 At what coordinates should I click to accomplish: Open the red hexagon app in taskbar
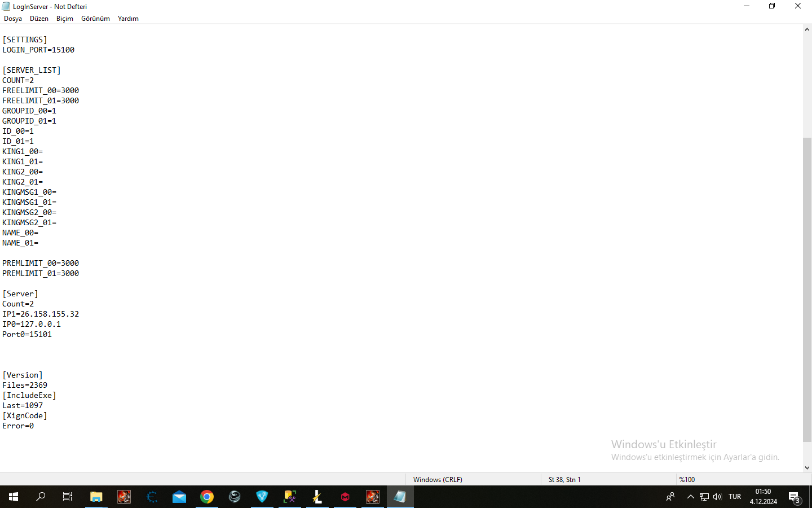(x=345, y=497)
